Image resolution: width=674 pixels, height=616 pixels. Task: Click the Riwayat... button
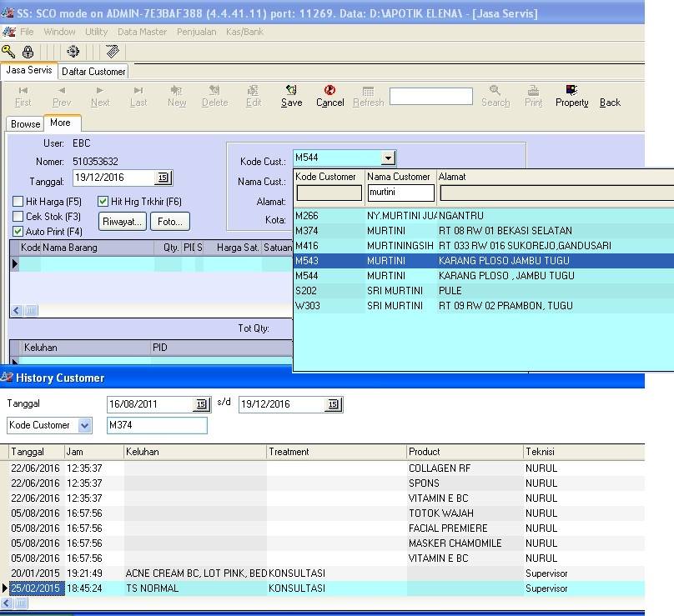(x=123, y=222)
